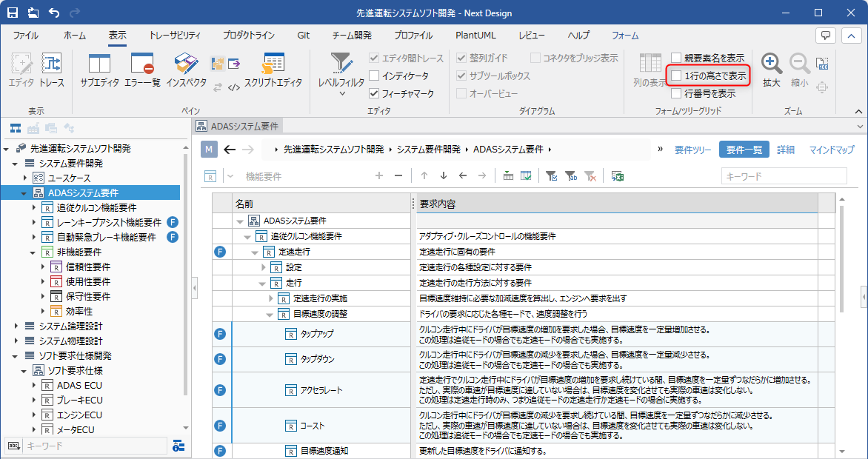Switch to マインドマップ view
This screenshot has height=459, width=868.
coord(832,150)
